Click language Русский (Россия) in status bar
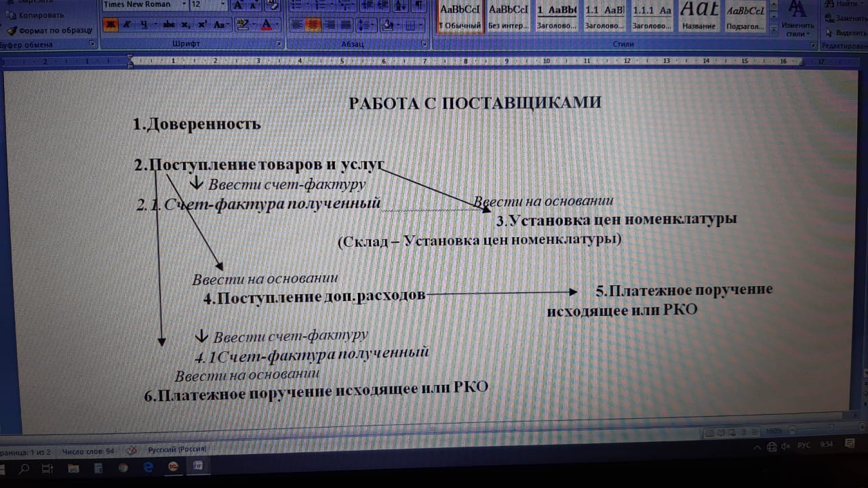This screenshot has width=868, height=488. [x=177, y=449]
